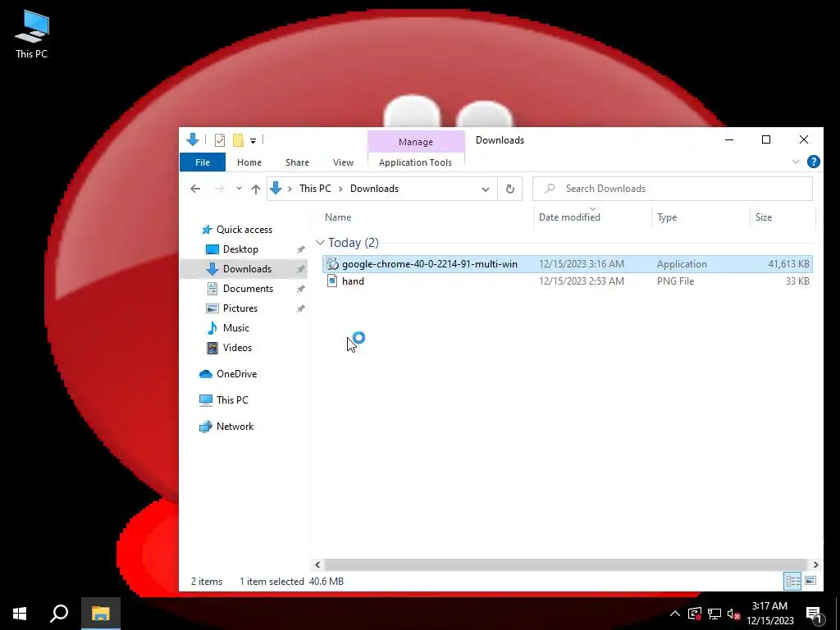Click the horizontal scrollbar right arrow
This screenshot has width=840, height=630.
pos(815,564)
